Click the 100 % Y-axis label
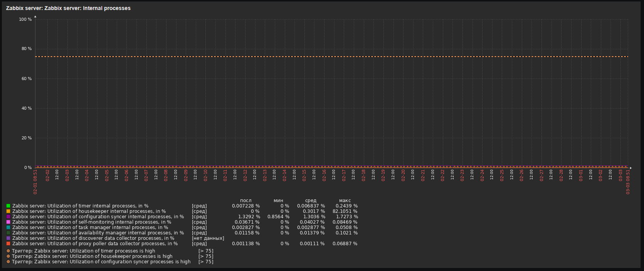Viewport: 644px width, 271px height. (x=25, y=19)
